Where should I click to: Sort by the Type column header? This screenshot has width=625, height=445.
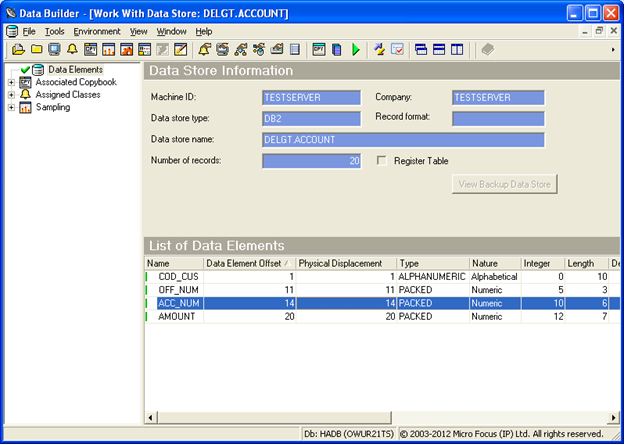pyautogui.click(x=433, y=264)
